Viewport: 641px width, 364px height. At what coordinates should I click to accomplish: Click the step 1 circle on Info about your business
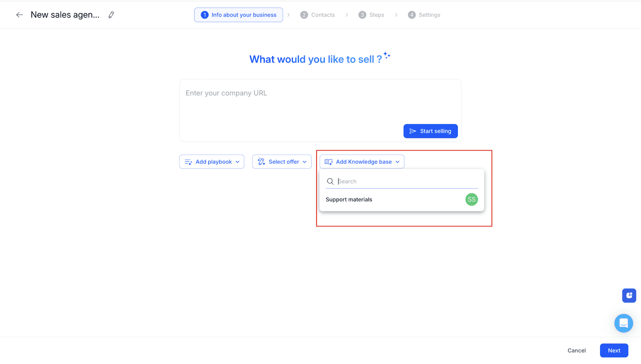coord(205,14)
